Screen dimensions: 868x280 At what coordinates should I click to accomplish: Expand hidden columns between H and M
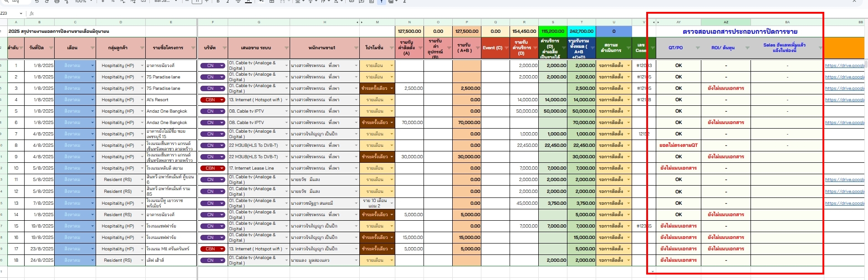coord(362,22)
